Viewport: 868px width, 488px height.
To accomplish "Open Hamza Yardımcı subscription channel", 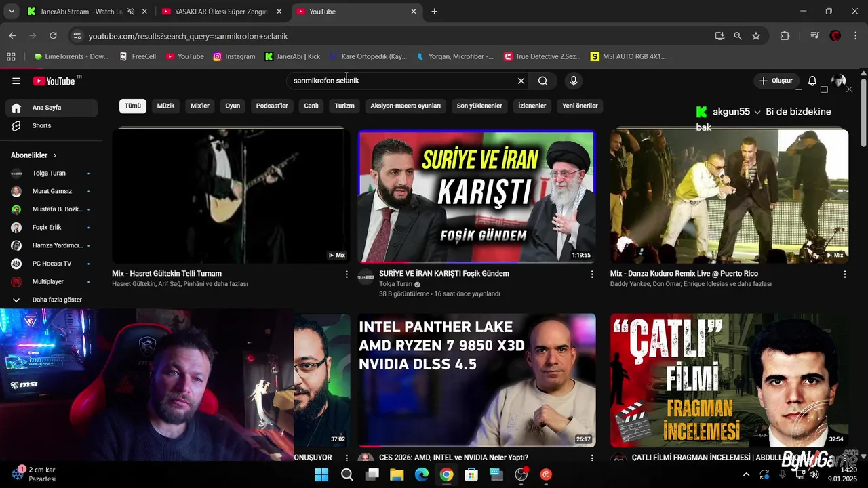I will (52, 245).
